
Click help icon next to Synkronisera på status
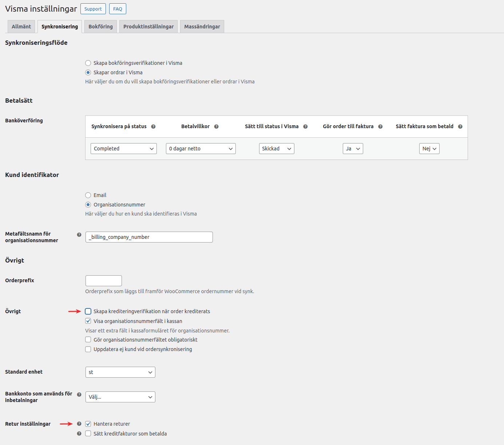[x=153, y=127]
